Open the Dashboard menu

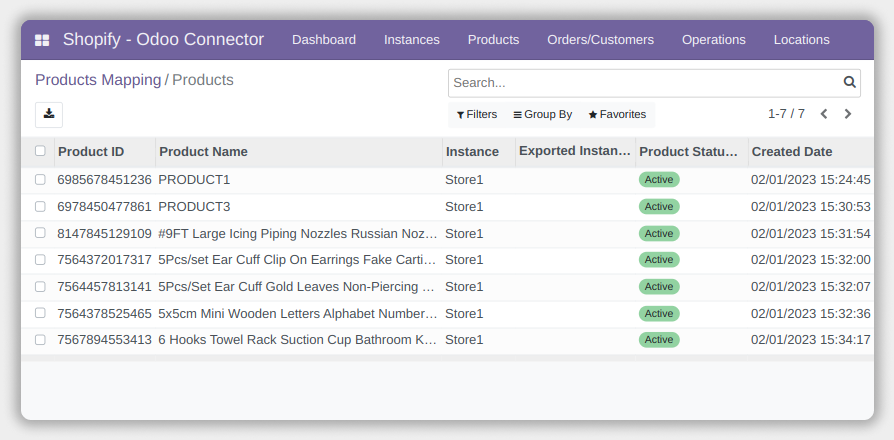[324, 40]
